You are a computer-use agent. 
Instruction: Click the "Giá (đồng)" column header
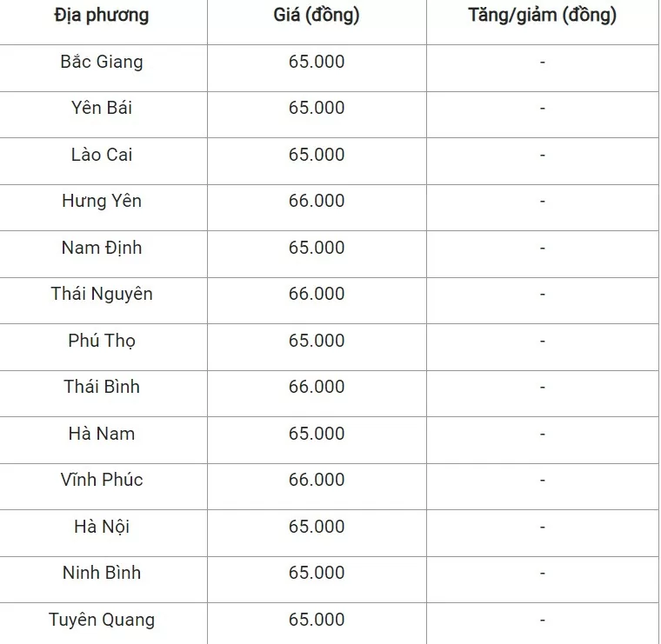click(317, 16)
